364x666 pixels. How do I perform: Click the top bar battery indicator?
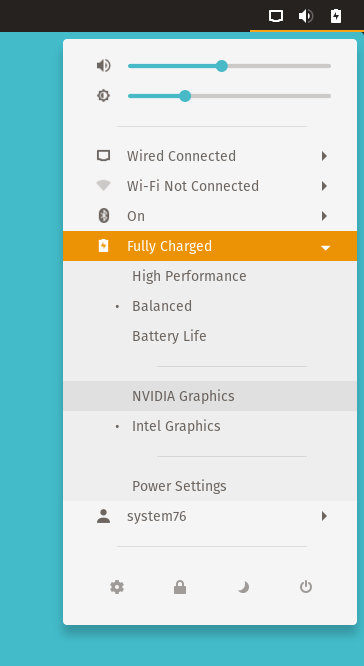(x=336, y=17)
